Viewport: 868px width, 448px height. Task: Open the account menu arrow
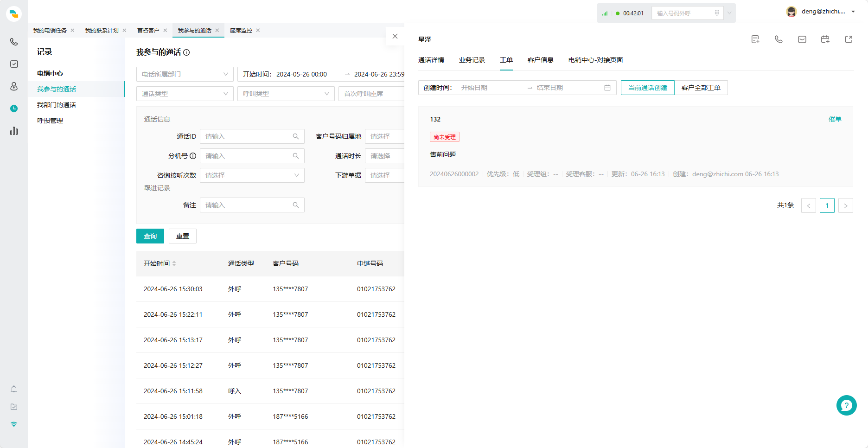point(853,12)
